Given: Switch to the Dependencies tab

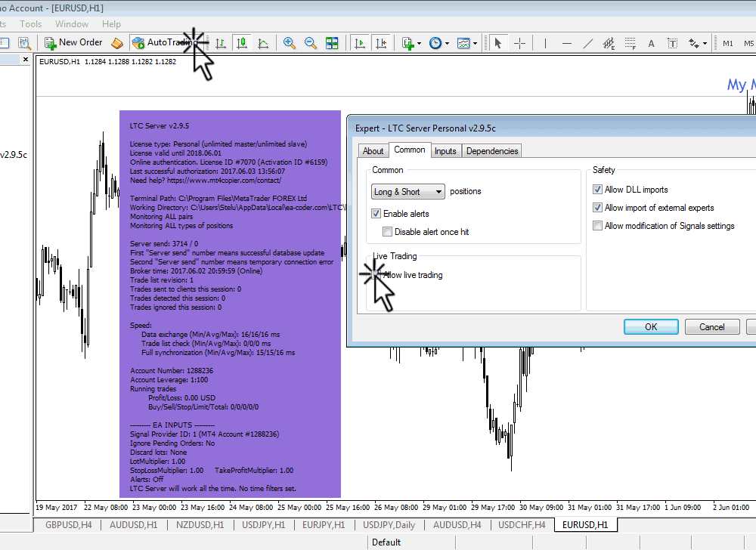Looking at the screenshot, I should (492, 151).
